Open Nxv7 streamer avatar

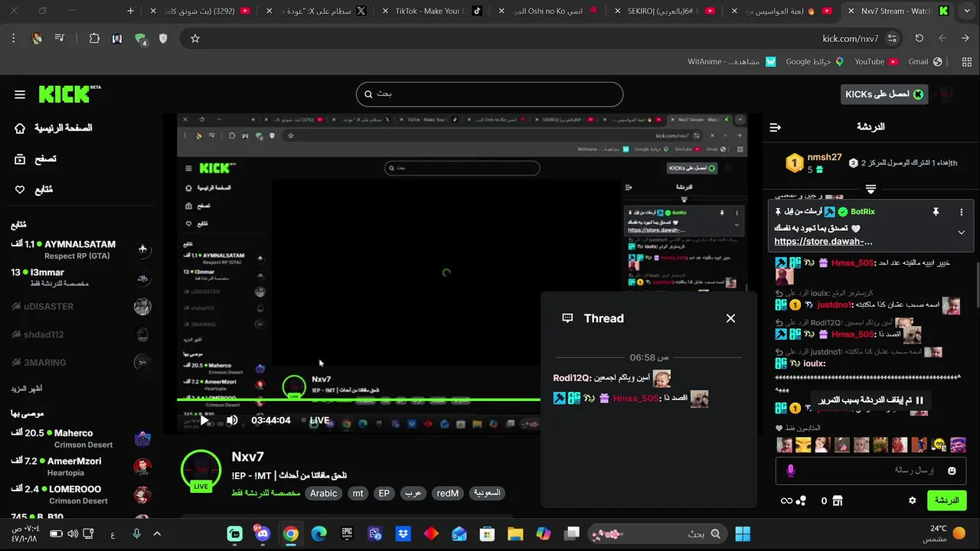click(x=201, y=469)
